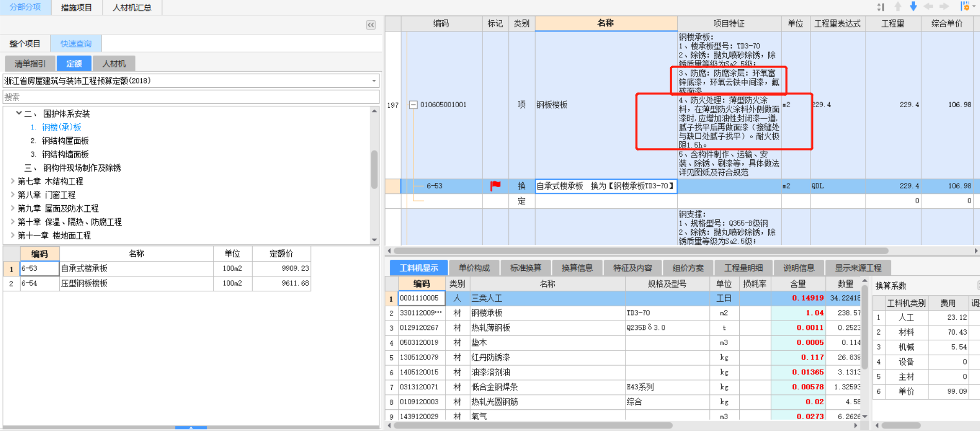
Task: Select tree item 钢楼(承)板
Action: [x=61, y=127]
